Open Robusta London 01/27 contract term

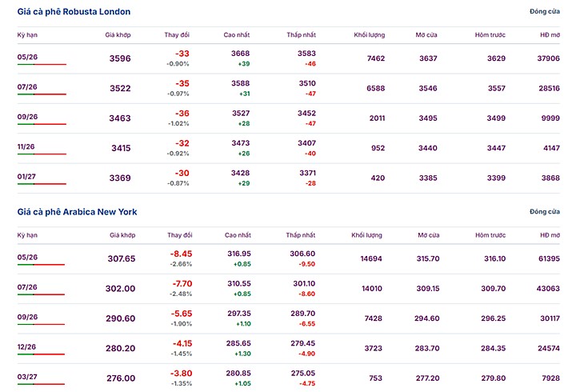(27, 176)
